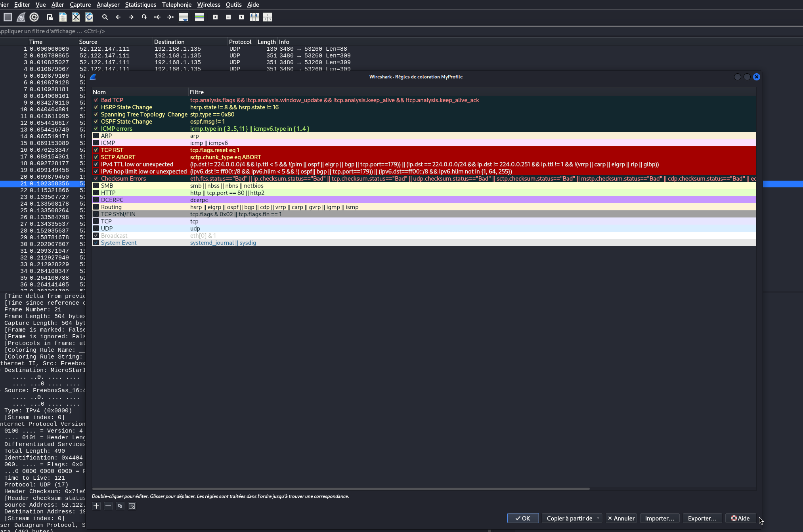Click the Annuler button

621,518
